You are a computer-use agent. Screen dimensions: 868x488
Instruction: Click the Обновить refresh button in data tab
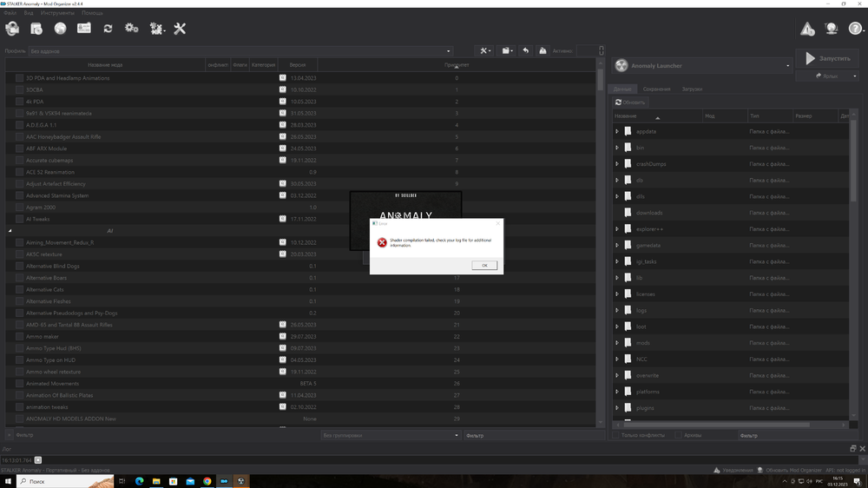coord(630,102)
